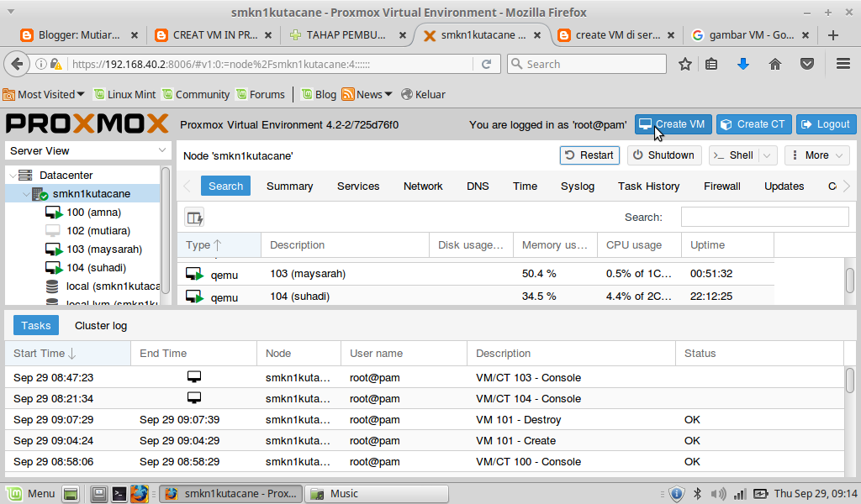
Task: Click the Proxmox Search input field
Action: (764, 218)
